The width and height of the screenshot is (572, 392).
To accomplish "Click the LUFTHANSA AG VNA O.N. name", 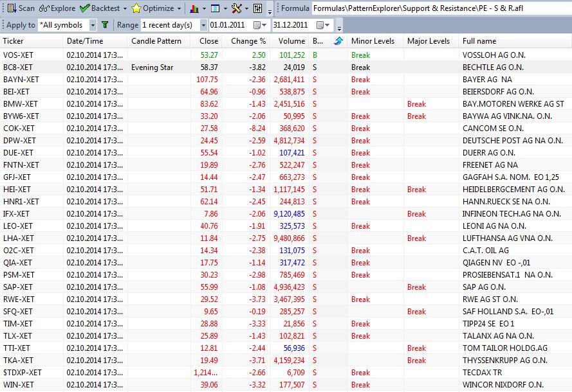I will 508,238.
